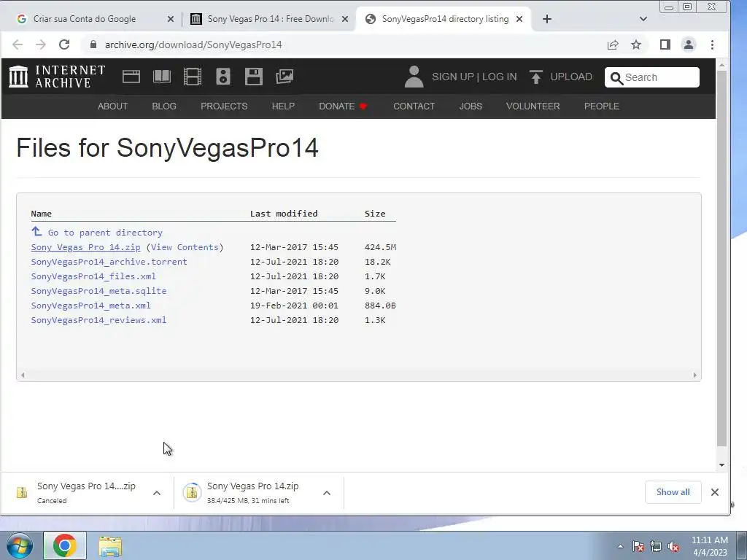Bookmark this page with the star icon

click(x=636, y=44)
